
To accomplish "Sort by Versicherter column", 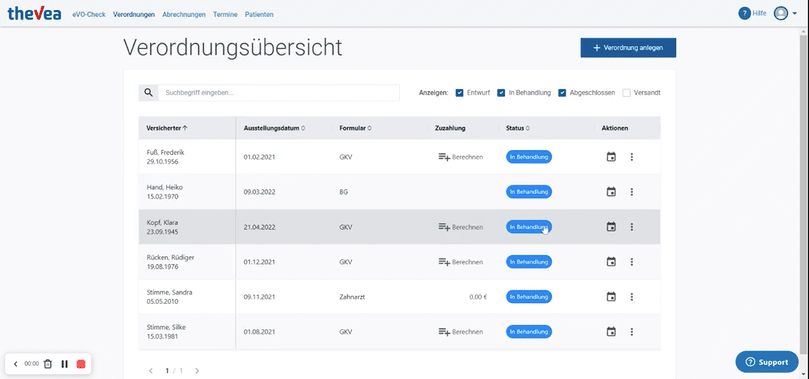I will point(167,128).
